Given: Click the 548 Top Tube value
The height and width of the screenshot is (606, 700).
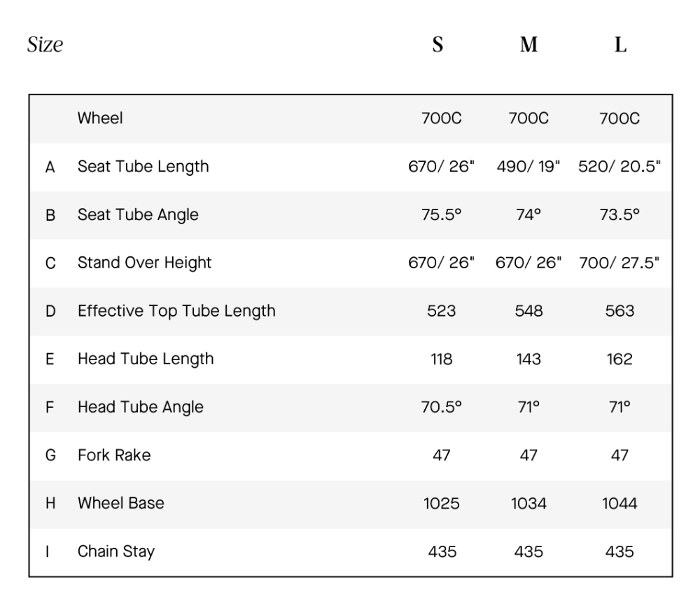Looking at the screenshot, I should (x=528, y=311).
